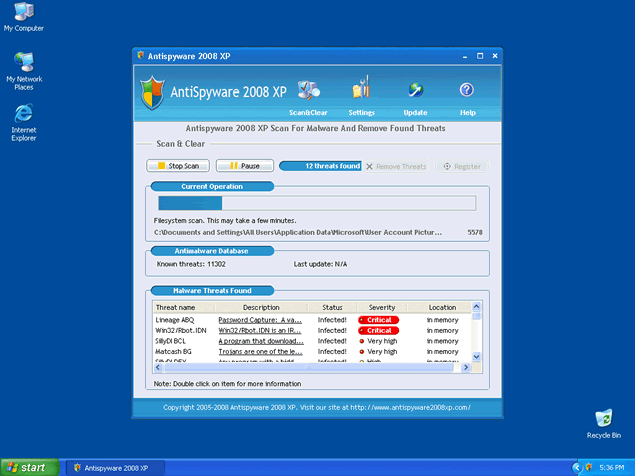Viewport: 635px width, 476px height.
Task: Click the Remove Threats button
Action: 396,166
